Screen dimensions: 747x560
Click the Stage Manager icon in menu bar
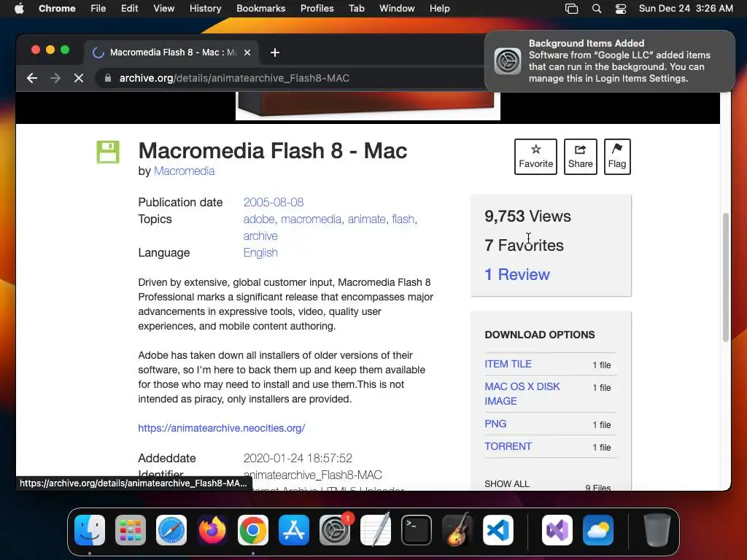(x=571, y=9)
